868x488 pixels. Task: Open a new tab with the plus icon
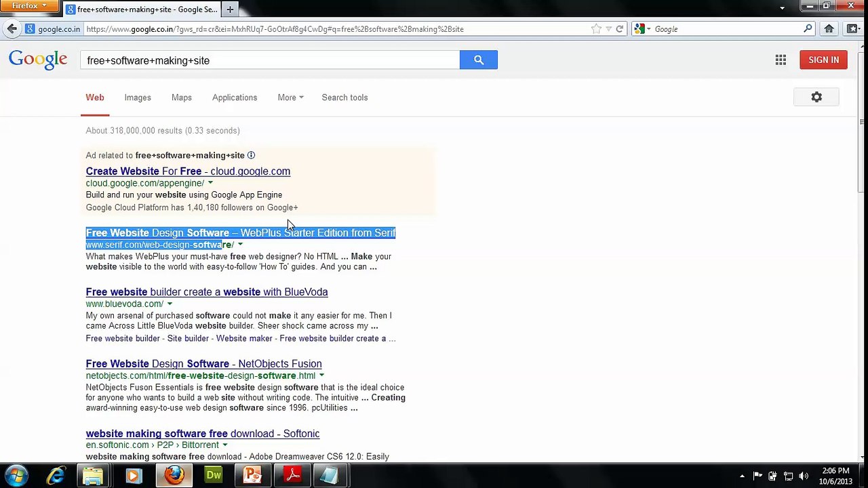pos(230,9)
